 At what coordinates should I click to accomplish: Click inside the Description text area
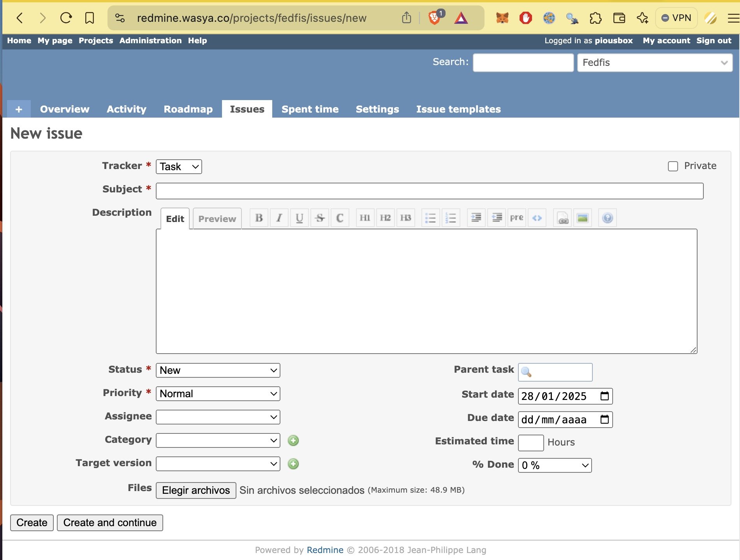click(x=426, y=291)
